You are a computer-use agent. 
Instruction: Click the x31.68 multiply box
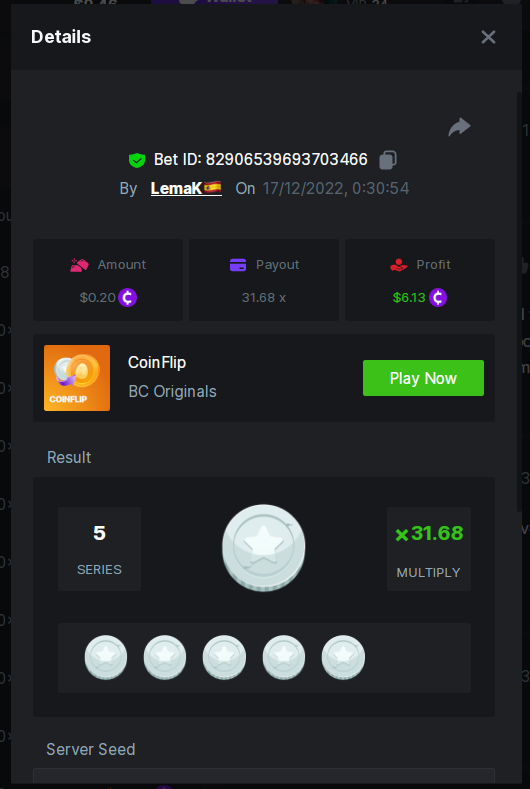[x=429, y=548]
